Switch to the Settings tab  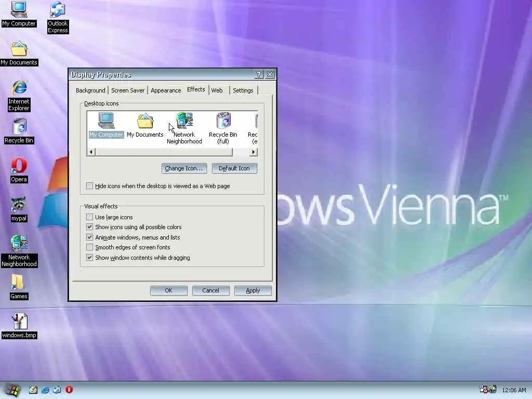[243, 90]
